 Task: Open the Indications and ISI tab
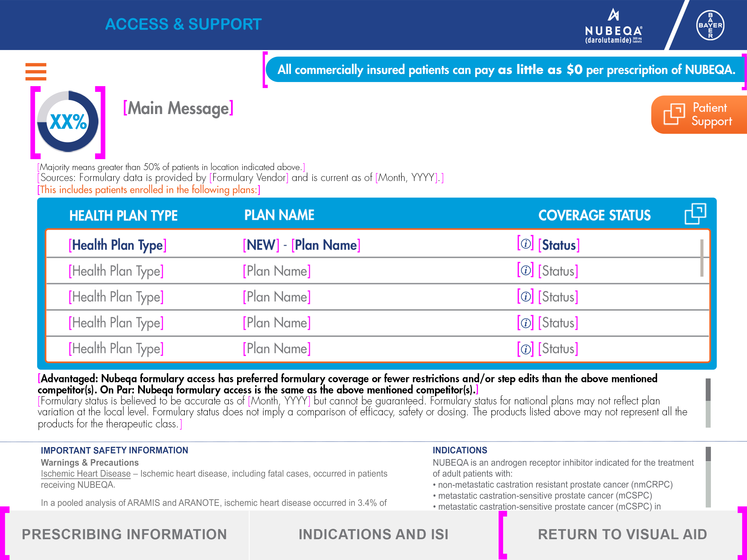pos(373,535)
